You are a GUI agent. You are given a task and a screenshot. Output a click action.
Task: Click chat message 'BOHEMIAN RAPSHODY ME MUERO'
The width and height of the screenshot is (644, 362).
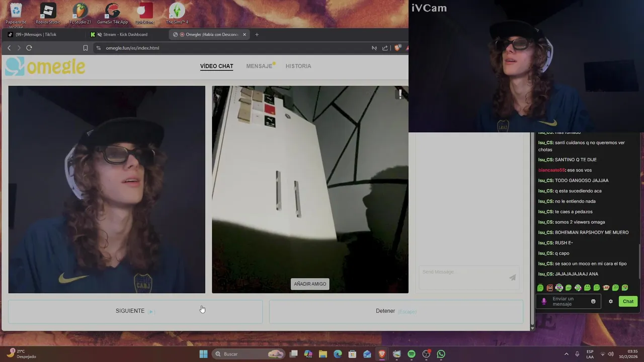pyautogui.click(x=592, y=232)
